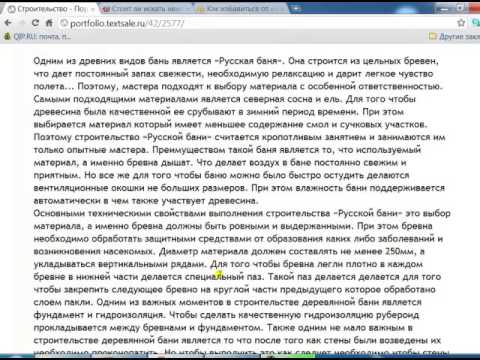Click the text "укладываться вертикальными рядами"
This screenshot has width=480, height=360.
click(x=119, y=264)
